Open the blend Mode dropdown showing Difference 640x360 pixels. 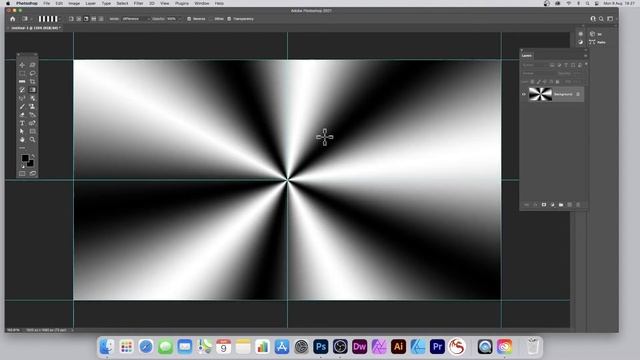click(x=136, y=19)
